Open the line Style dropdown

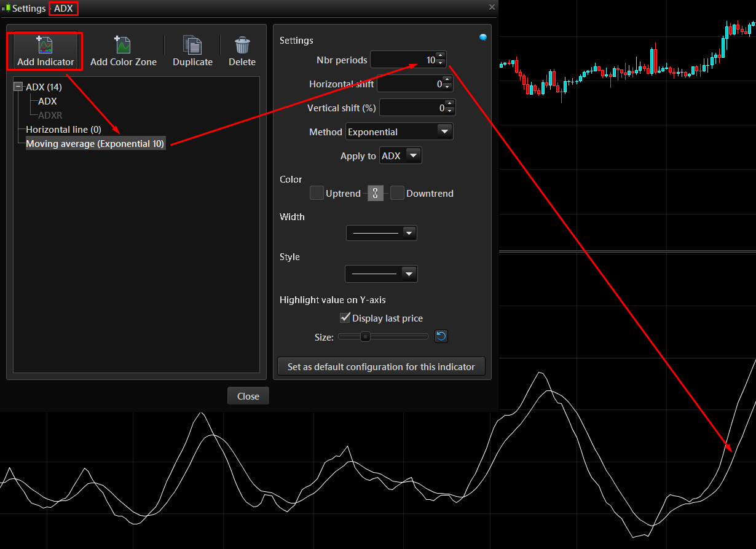(382, 274)
